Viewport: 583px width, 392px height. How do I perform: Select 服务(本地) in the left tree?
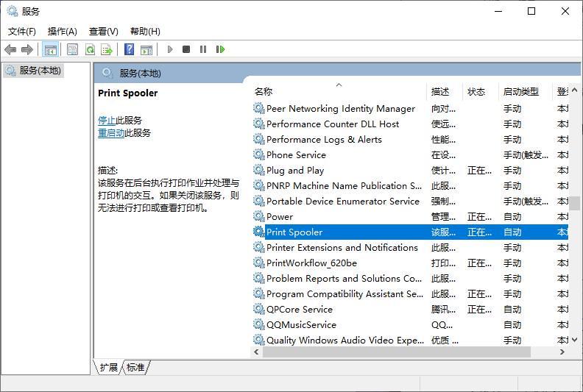(33, 71)
